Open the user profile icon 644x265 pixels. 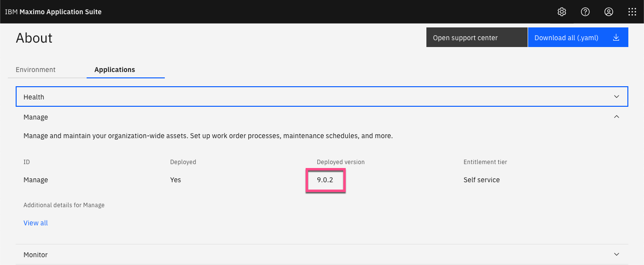(x=609, y=12)
